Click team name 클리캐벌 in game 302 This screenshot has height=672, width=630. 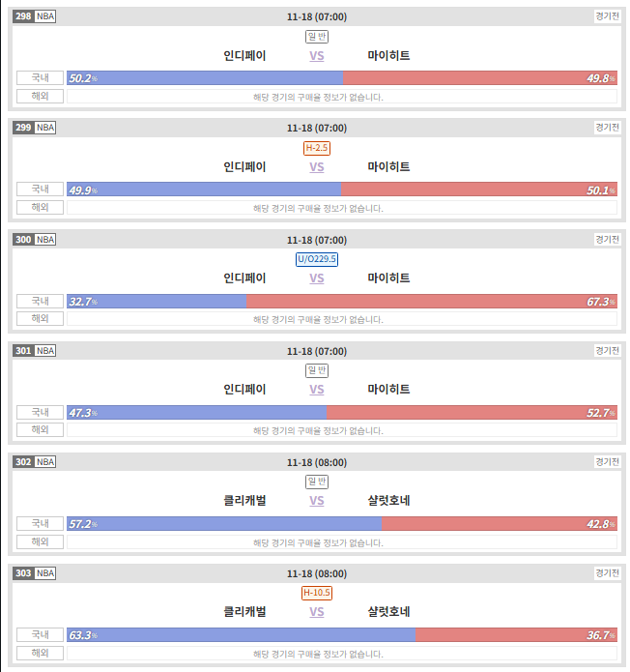[x=244, y=500]
